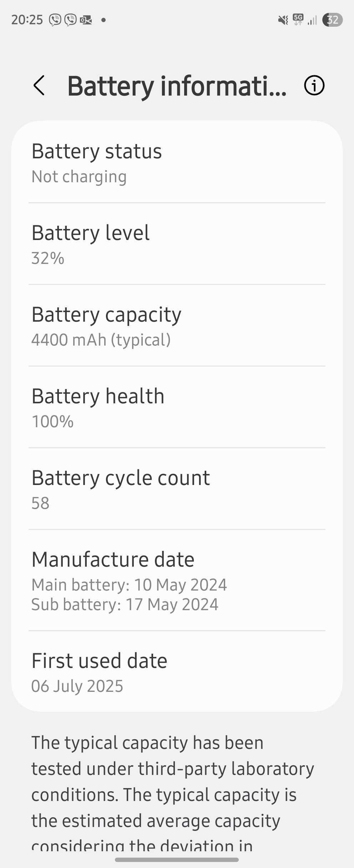Tap the back arrow icon
The image size is (354, 868).
(x=39, y=86)
